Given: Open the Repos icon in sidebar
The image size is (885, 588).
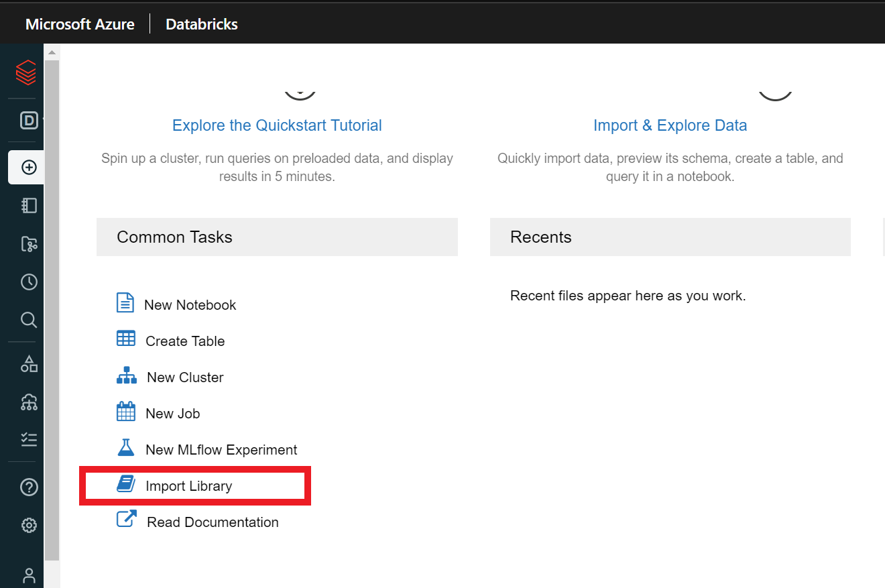Looking at the screenshot, I should (29, 244).
